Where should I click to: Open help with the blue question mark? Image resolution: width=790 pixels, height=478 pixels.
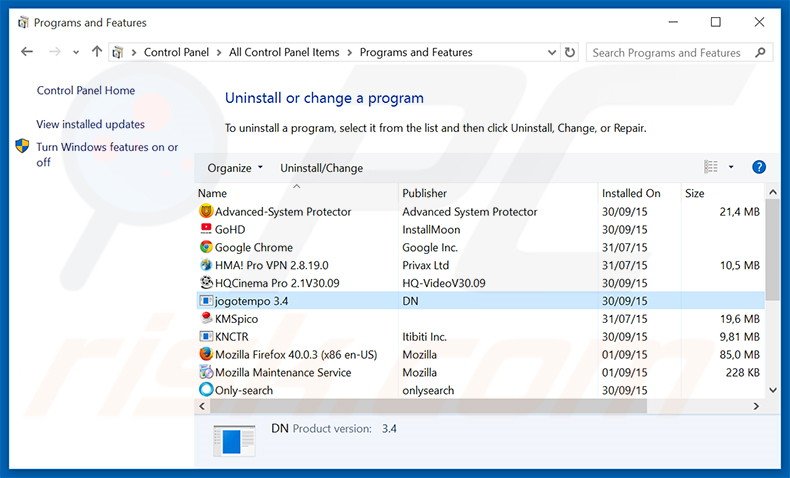click(x=759, y=167)
